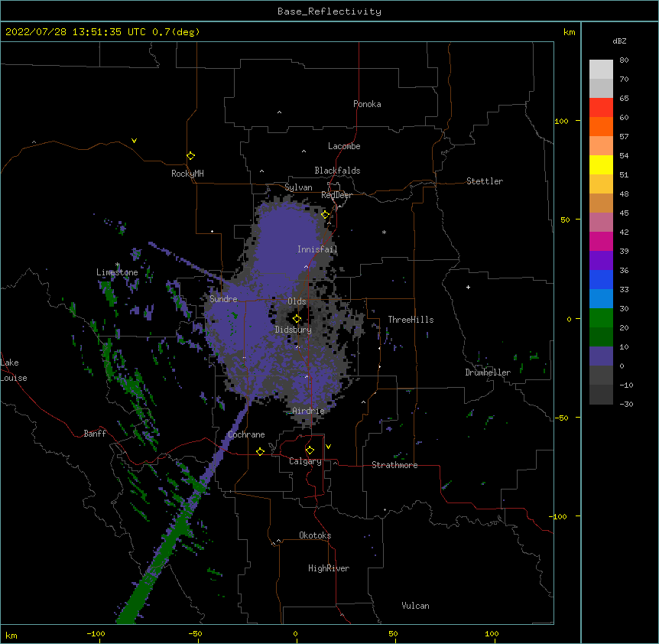Click the Base_Reflectivity title
This screenshot has width=659, height=644.
point(329,11)
